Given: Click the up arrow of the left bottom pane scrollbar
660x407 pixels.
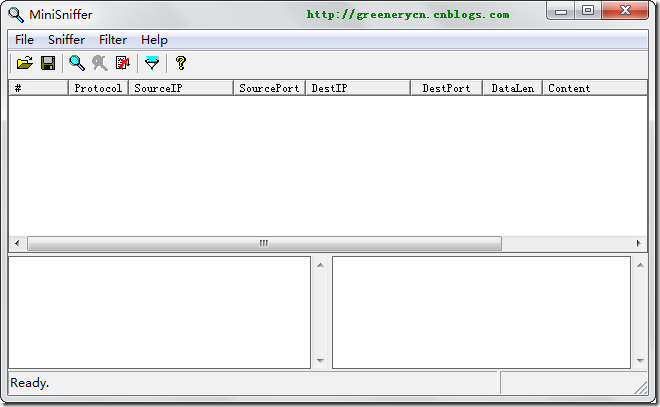Looking at the screenshot, I should (x=320, y=265).
